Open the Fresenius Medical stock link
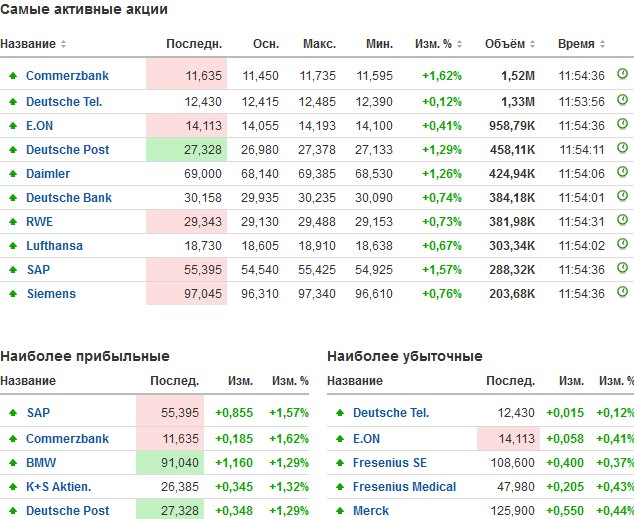The height and width of the screenshot is (519, 634). point(404,487)
